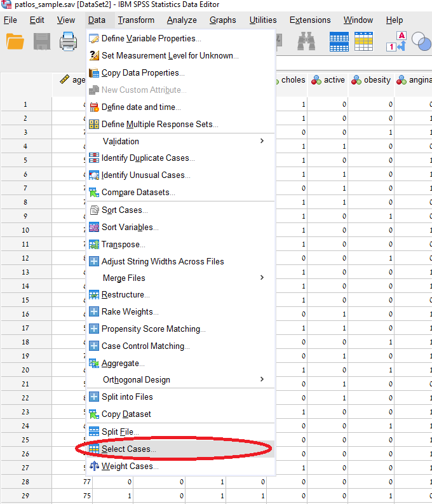Viewport: 432px width, 504px height.
Task: Open the Transform menu
Action: 135,20
